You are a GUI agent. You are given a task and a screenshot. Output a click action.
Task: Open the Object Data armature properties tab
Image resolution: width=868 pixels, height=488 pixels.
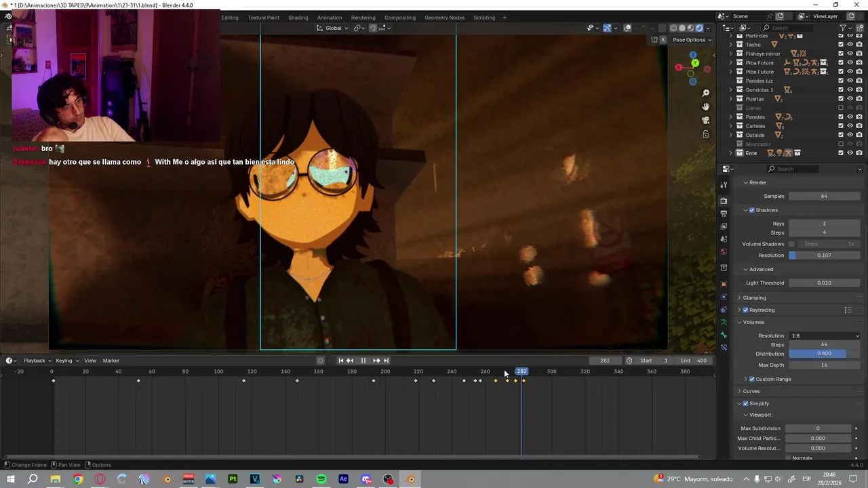[724, 322]
